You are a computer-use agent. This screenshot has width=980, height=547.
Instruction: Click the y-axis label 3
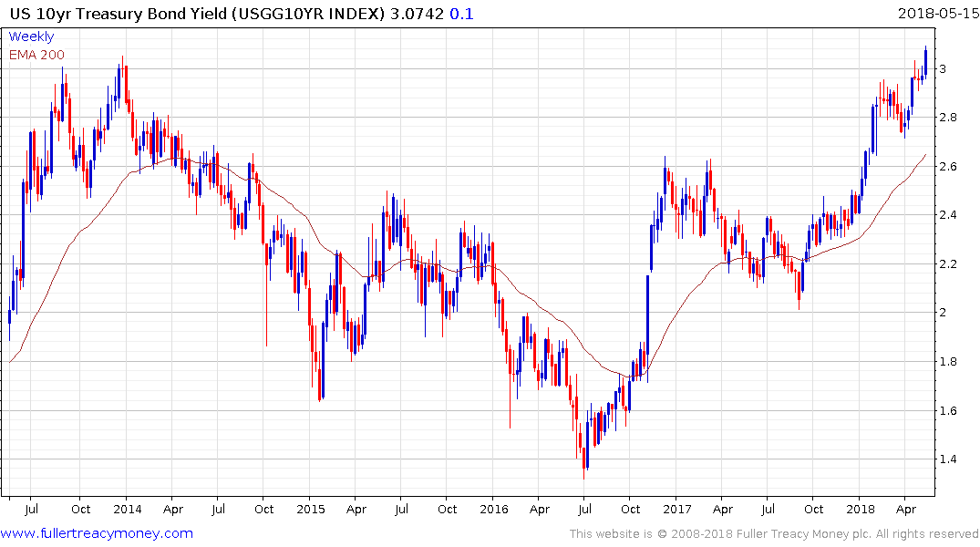(x=944, y=68)
